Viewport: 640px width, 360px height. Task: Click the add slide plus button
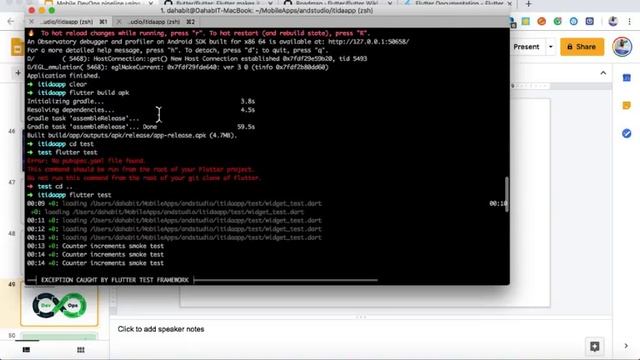click(x=18, y=73)
